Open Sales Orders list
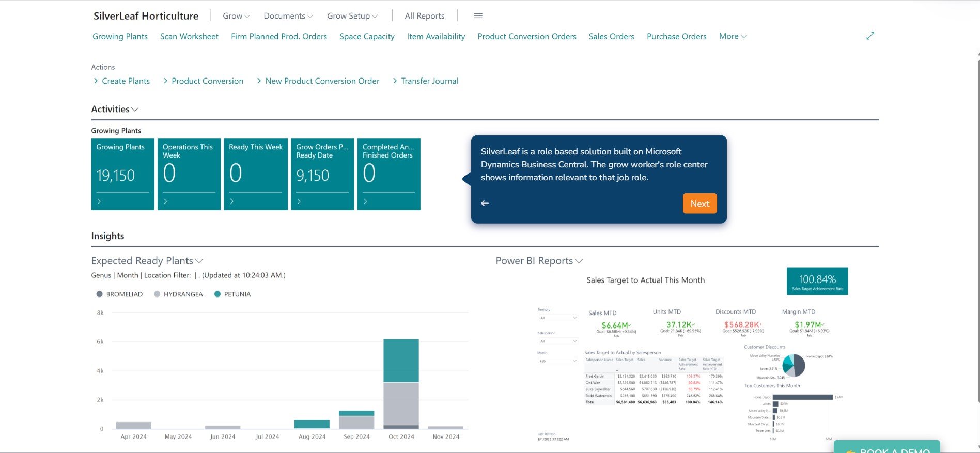 tap(612, 36)
